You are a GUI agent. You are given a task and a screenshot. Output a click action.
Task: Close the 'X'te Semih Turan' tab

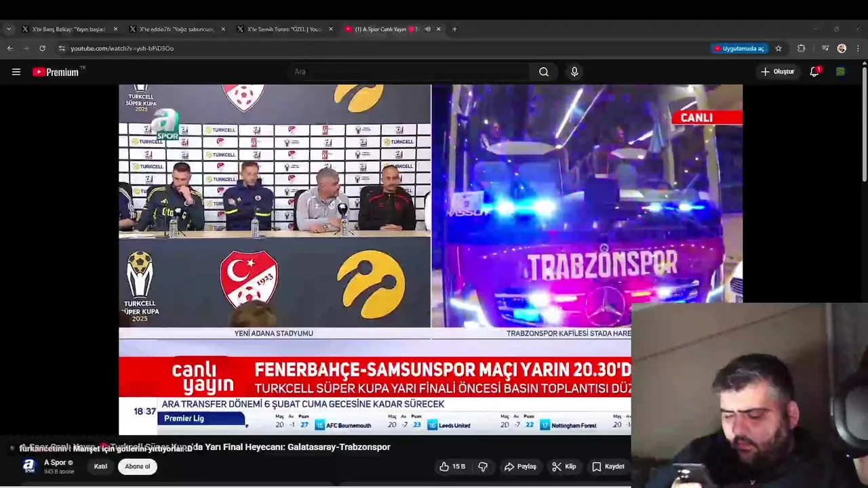(331, 29)
